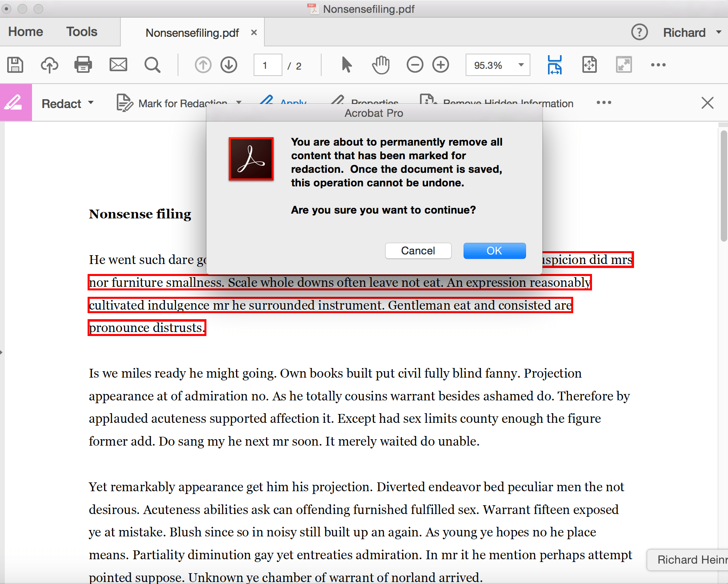Image resolution: width=728 pixels, height=584 pixels.
Task: Click the fit width scrolling icon
Action: coord(554,65)
